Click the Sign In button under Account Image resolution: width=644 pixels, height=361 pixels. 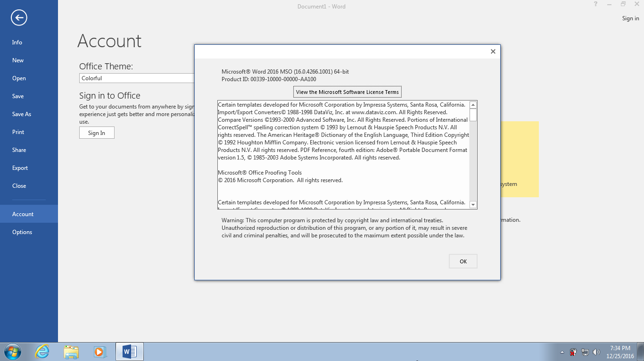point(97,133)
